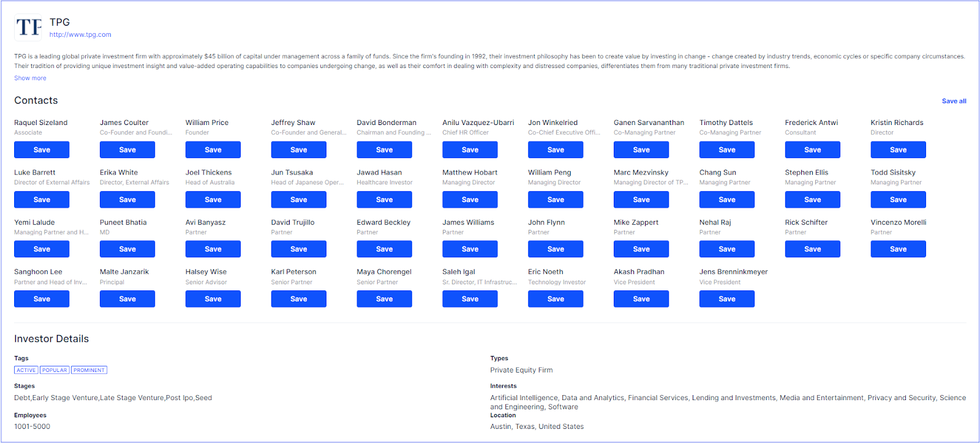The image size is (980, 443).
Task: Save senior advisor Halsey Wise
Action: coord(213,299)
